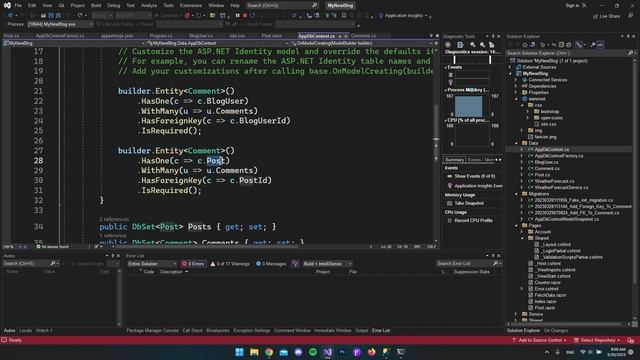Open Visual Studio from the Windows taskbar
The width and height of the screenshot is (640, 360).
327,352
